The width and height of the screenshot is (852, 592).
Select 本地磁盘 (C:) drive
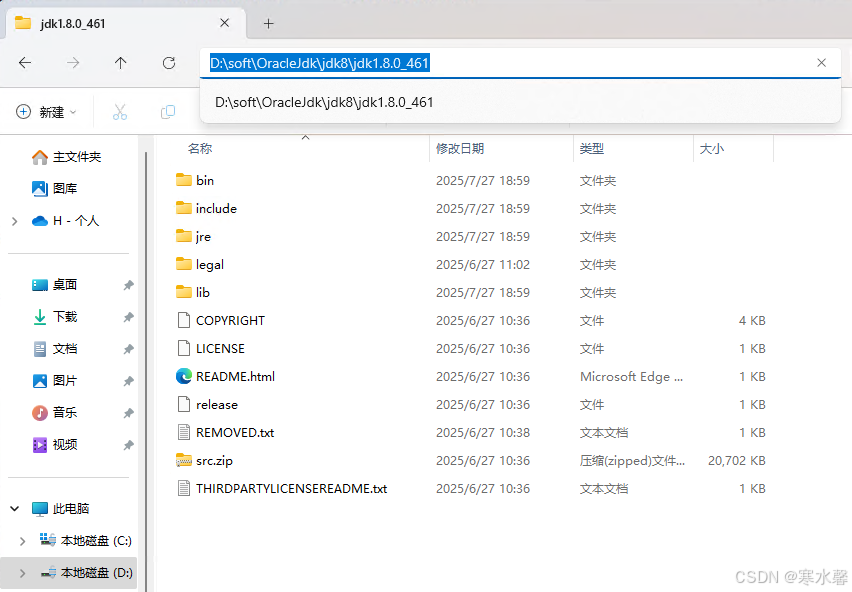point(85,540)
